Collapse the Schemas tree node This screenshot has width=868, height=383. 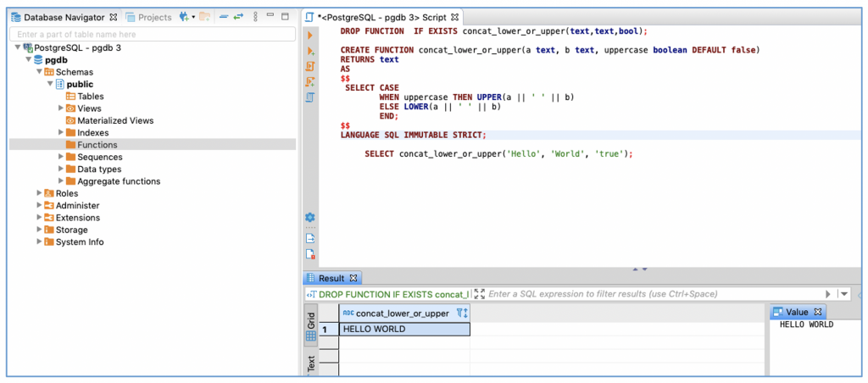click(39, 72)
